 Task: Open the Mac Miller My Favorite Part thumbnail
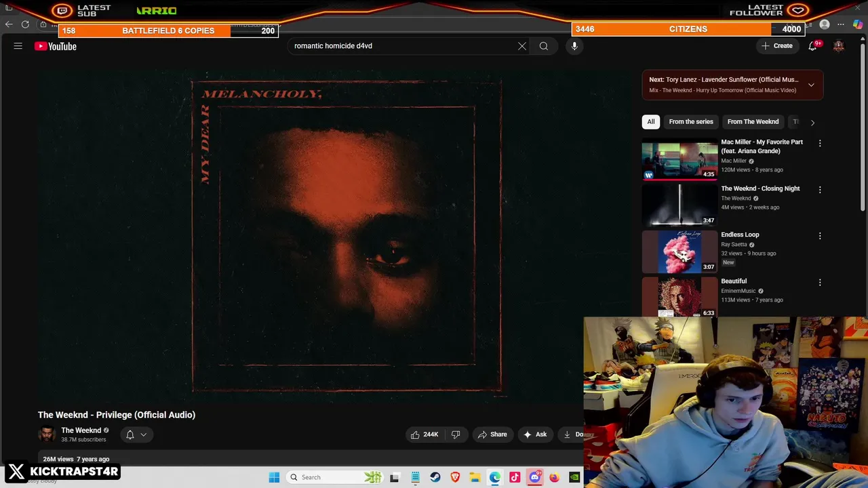[679, 159]
